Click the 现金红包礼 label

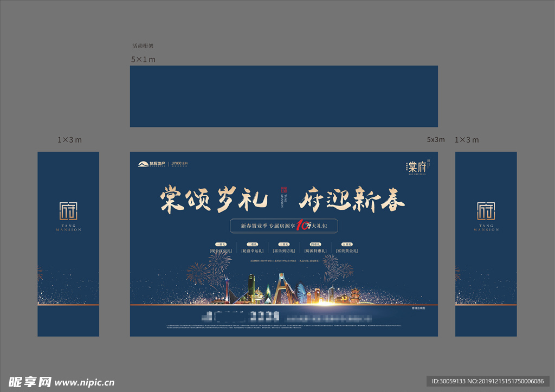[x=221, y=251]
